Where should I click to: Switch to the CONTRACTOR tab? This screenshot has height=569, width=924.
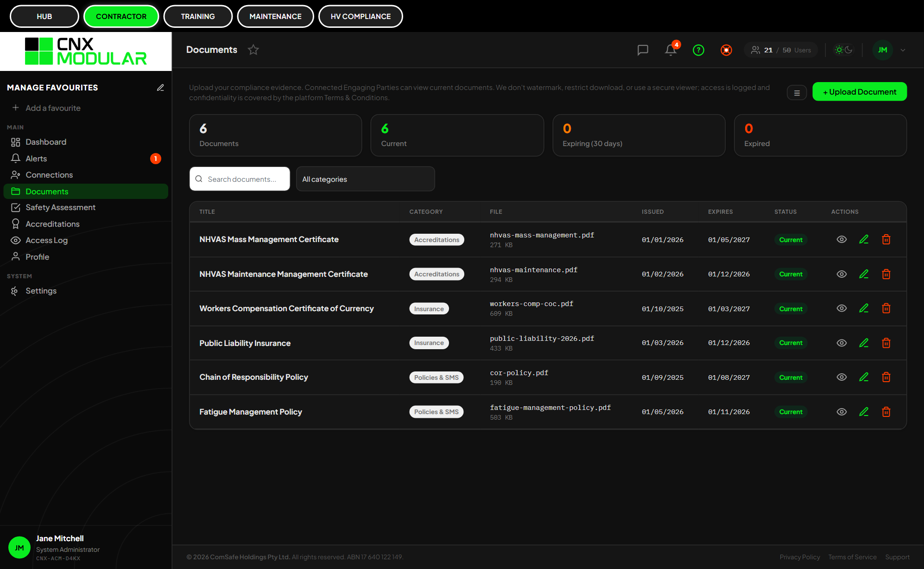(121, 16)
